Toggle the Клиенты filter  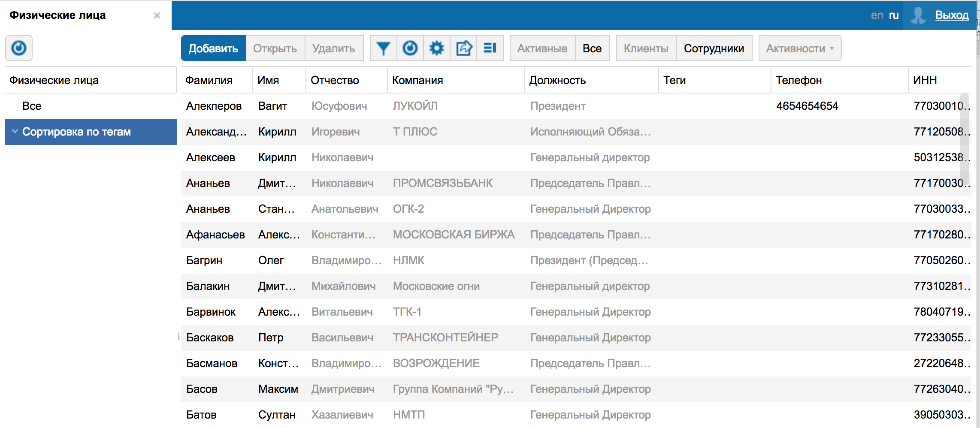point(646,48)
